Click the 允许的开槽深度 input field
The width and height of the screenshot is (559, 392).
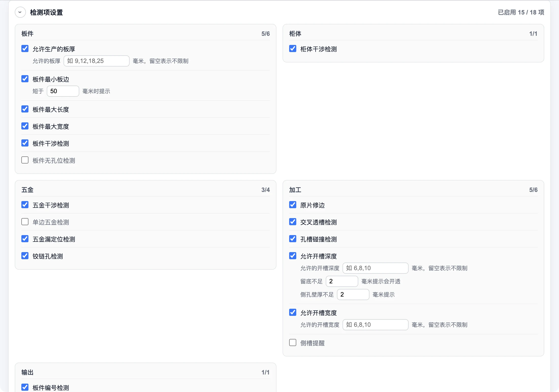[x=375, y=268]
